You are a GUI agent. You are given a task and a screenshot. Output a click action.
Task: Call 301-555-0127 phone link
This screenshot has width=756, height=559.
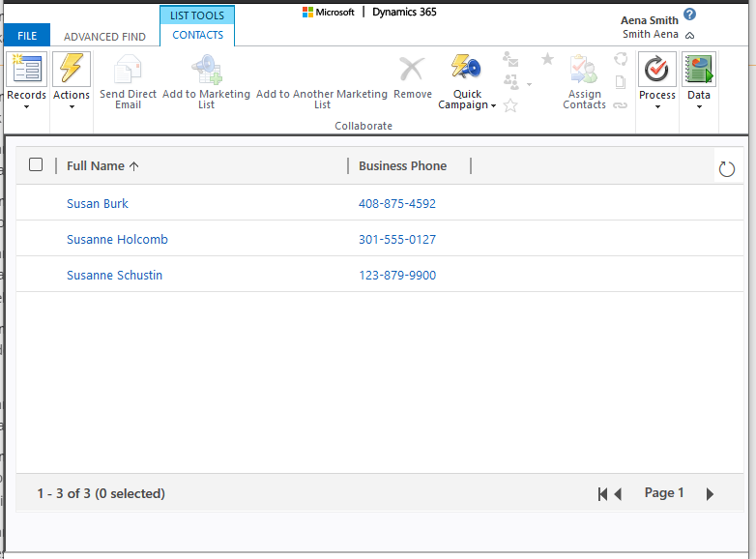[396, 239]
